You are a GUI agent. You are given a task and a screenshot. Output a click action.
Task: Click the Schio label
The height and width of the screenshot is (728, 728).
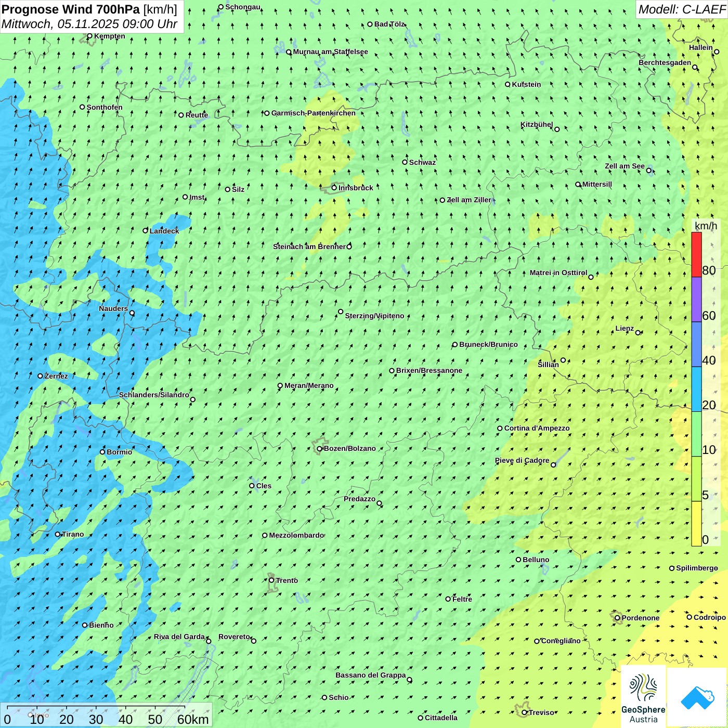point(339,697)
